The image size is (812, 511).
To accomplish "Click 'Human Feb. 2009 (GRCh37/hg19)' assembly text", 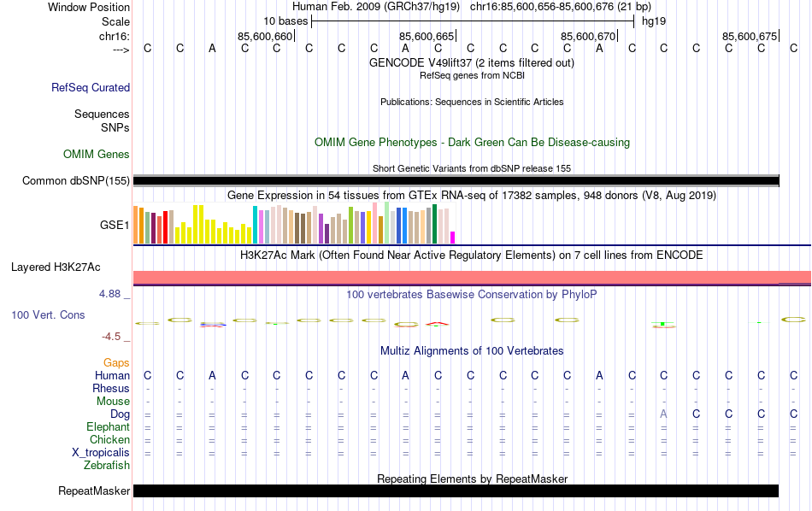I will (x=376, y=7).
